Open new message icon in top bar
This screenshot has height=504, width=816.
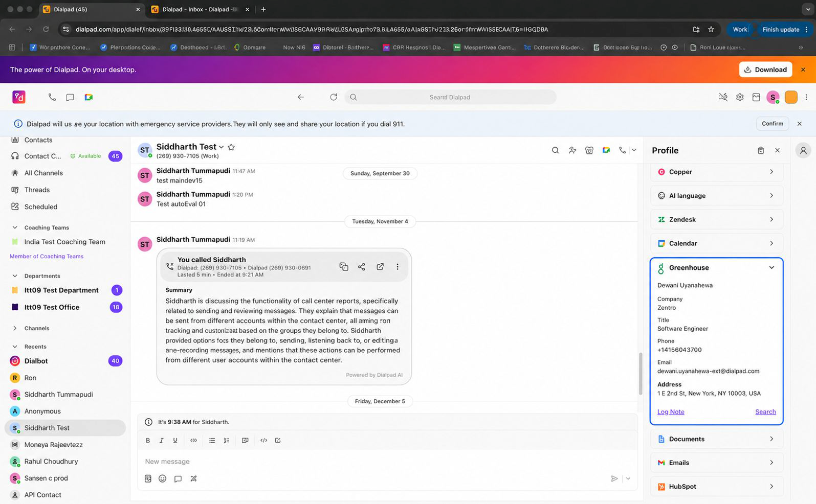tap(70, 97)
